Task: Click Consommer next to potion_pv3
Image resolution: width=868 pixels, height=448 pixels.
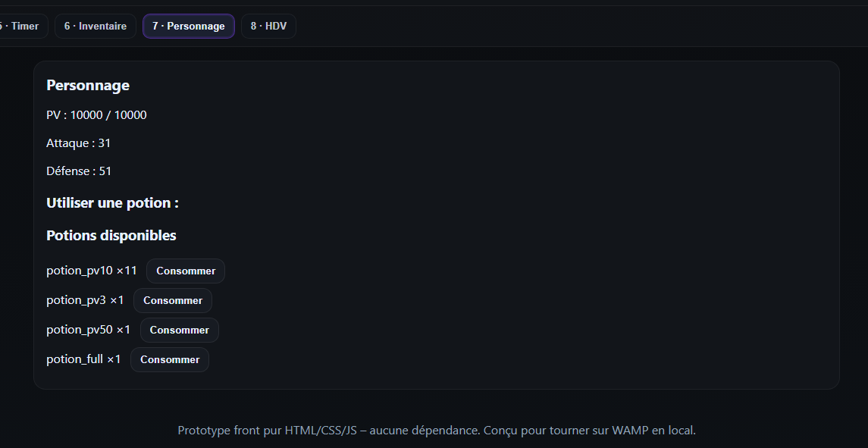Action: pos(173,301)
